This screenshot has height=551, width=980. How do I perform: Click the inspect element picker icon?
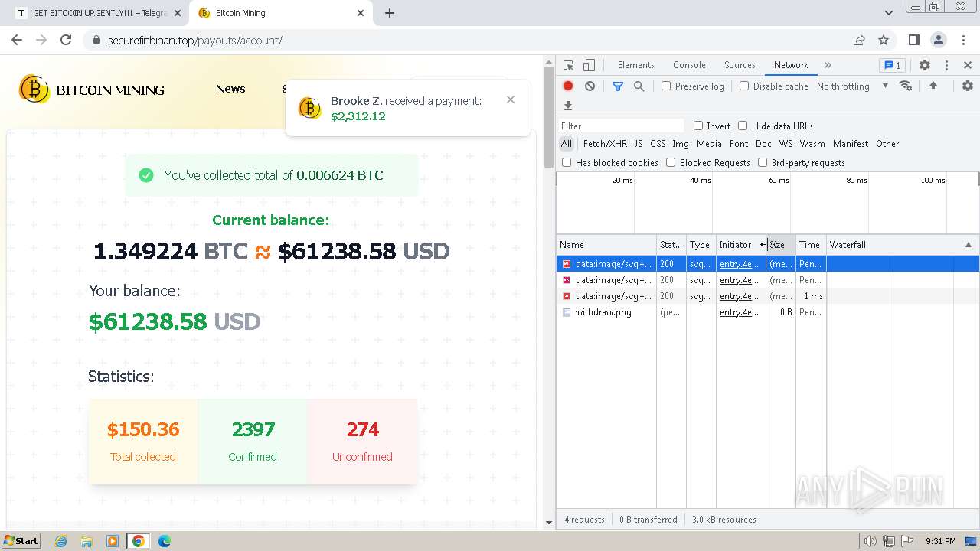(568, 65)
